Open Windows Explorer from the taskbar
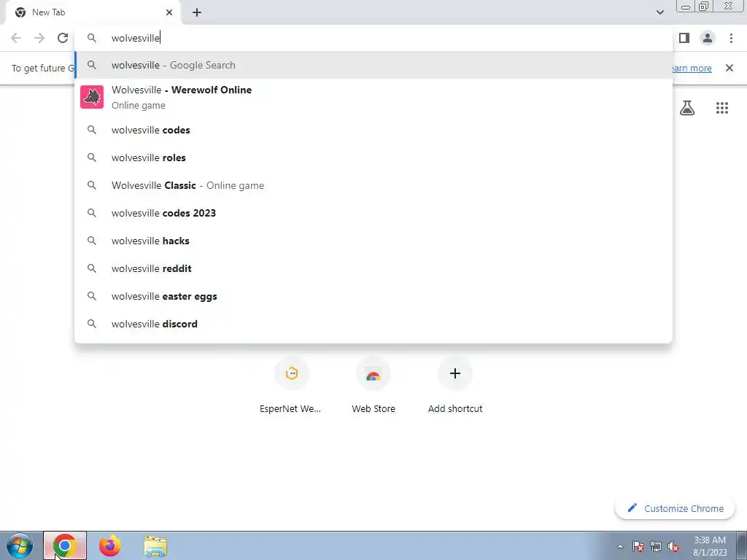 click(155, 547)
